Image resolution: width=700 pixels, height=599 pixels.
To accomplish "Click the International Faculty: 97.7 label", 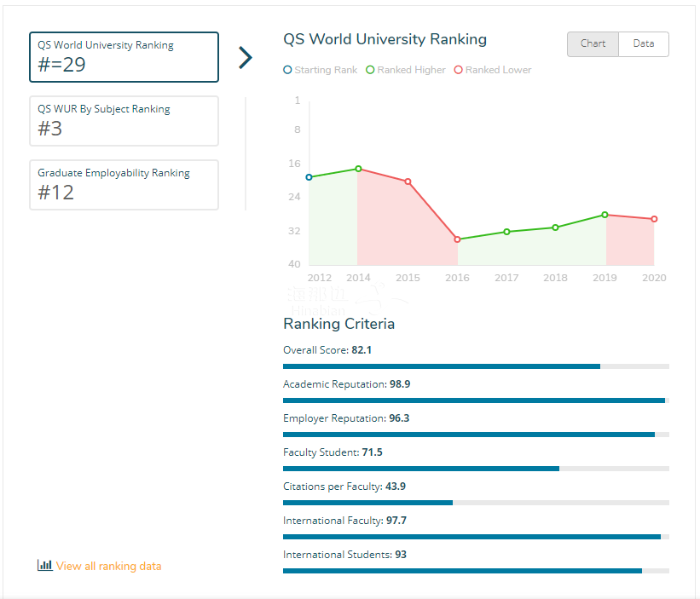I will (344, 521).
